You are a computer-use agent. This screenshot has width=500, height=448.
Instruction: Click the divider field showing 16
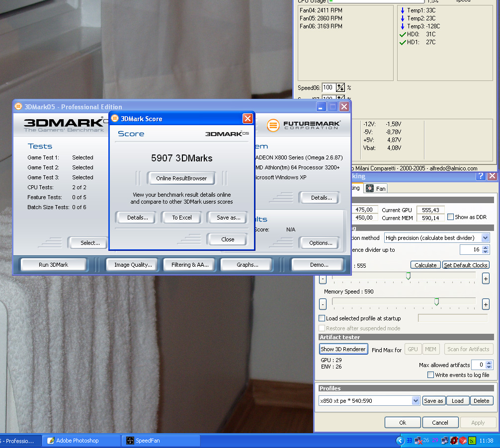pyautogui.click(x=471, y=249)
